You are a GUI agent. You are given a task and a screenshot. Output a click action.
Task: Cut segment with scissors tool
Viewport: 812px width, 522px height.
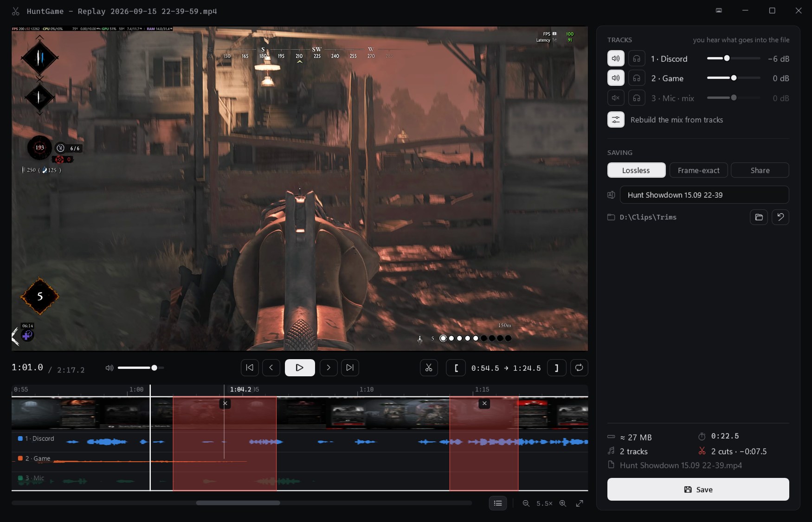point(429,368)
